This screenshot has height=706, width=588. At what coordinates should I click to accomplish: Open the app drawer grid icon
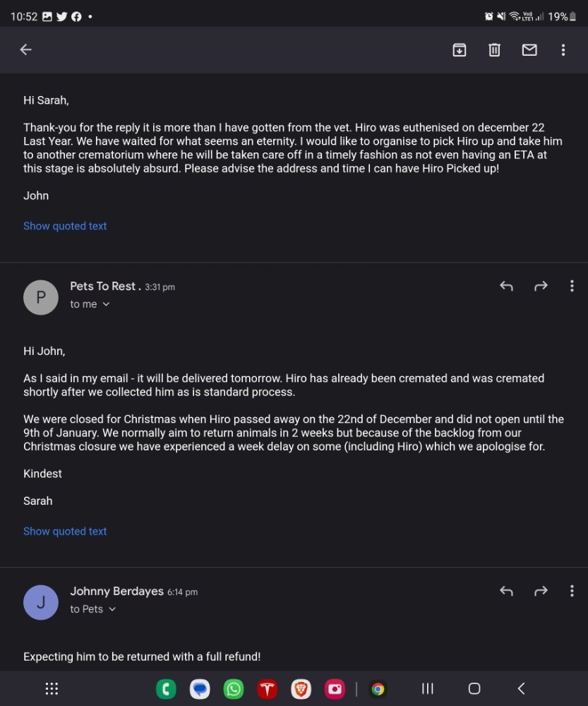[x=52, y=688]
